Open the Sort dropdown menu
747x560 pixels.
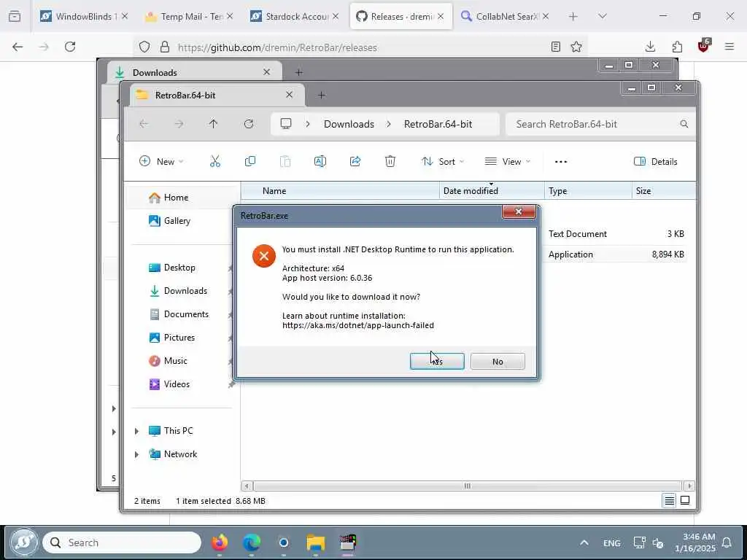point(443,161)
